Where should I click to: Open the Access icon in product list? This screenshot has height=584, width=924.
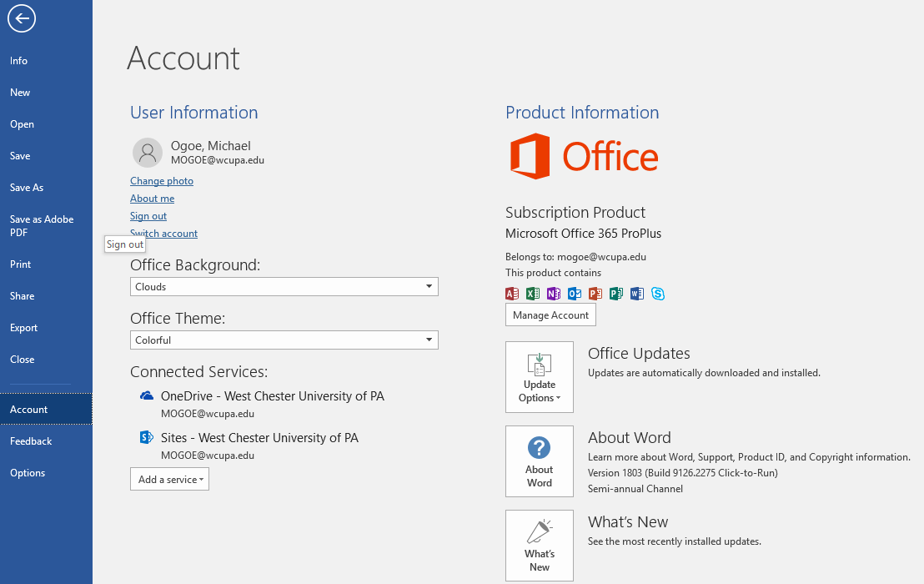[511, 294]
